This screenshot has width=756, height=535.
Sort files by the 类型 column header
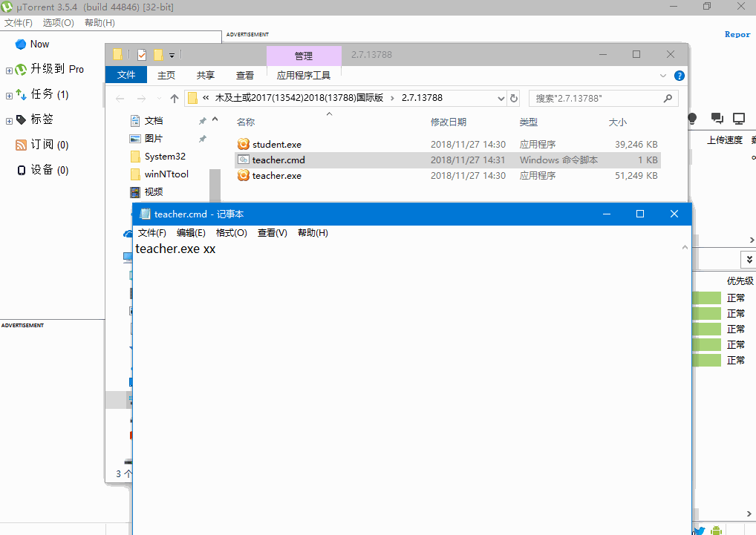(x=529, y=122)
